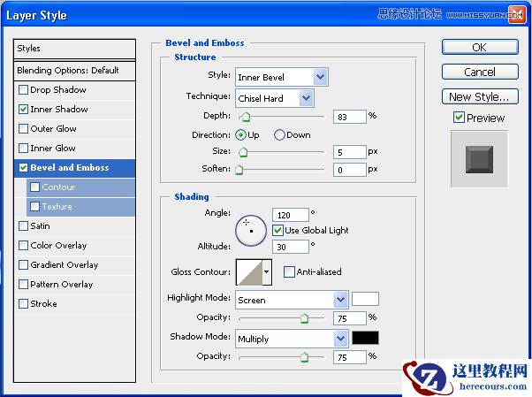The width and height of the screenshot is (532, 397).
Task: Click the OK button
Action: pyautogui.click(x=479, y=47)
